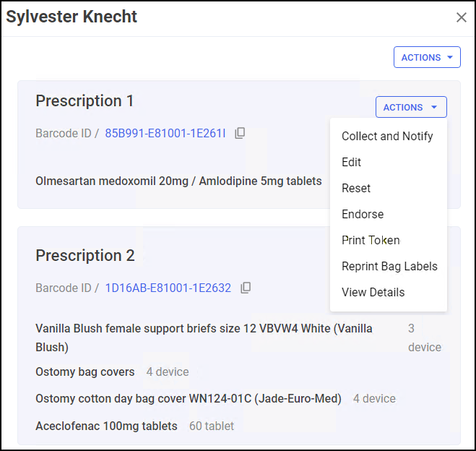Click Endorse in the dropdown menu

click(363, 214)
